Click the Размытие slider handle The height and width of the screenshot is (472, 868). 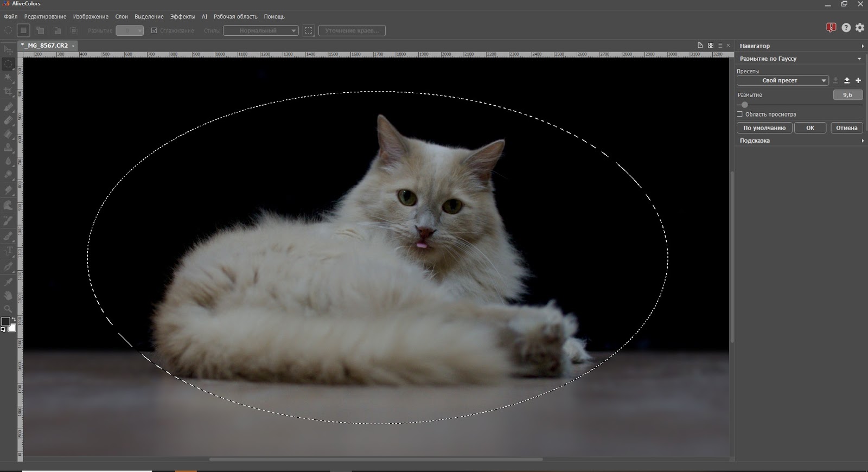click(745, 105)
